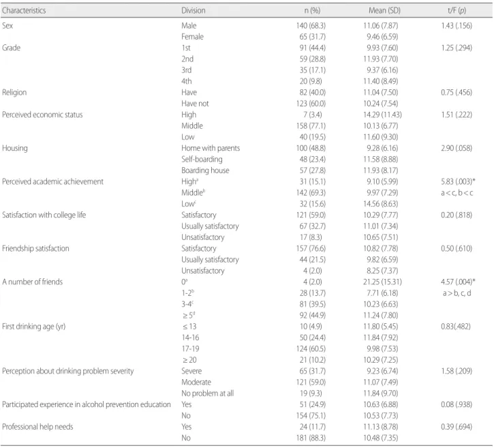The image size is (494, 448).
Task: Select the 'Moderate' division cell
Action: (196, 383)
